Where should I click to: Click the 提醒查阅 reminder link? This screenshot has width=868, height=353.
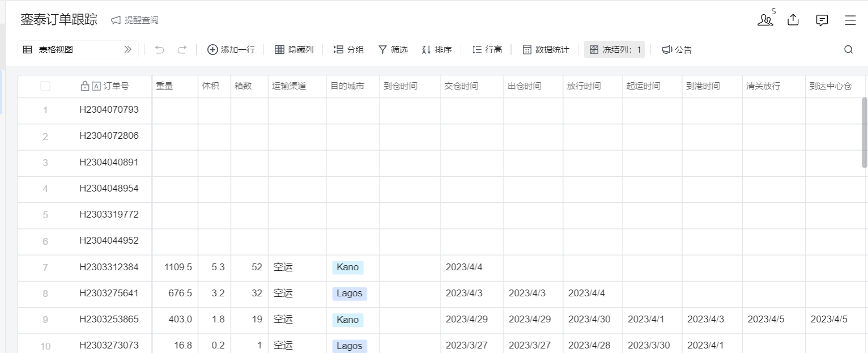coord(135,20)
